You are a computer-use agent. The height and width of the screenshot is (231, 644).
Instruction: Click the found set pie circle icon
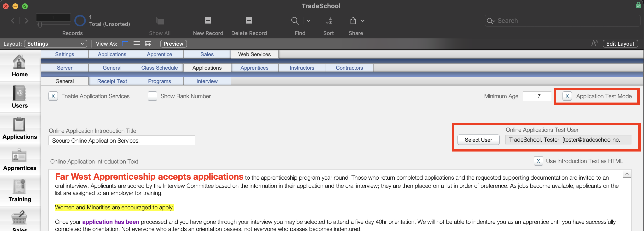[80, 21]
